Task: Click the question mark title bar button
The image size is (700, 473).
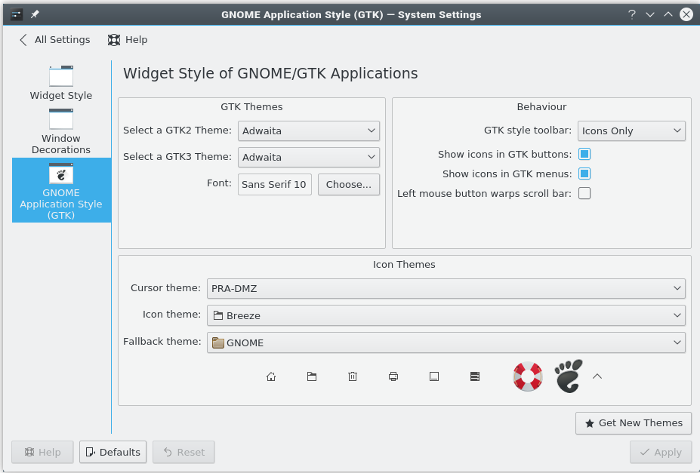Action: (632, 14)
